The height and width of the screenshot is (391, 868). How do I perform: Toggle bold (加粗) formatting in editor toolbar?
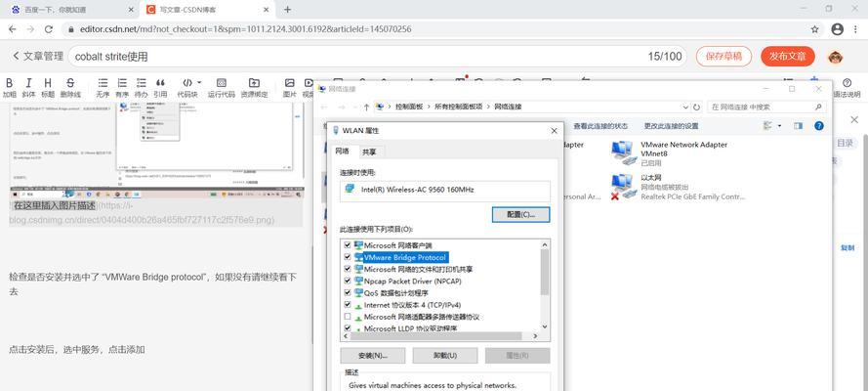(x=9, y=88)
